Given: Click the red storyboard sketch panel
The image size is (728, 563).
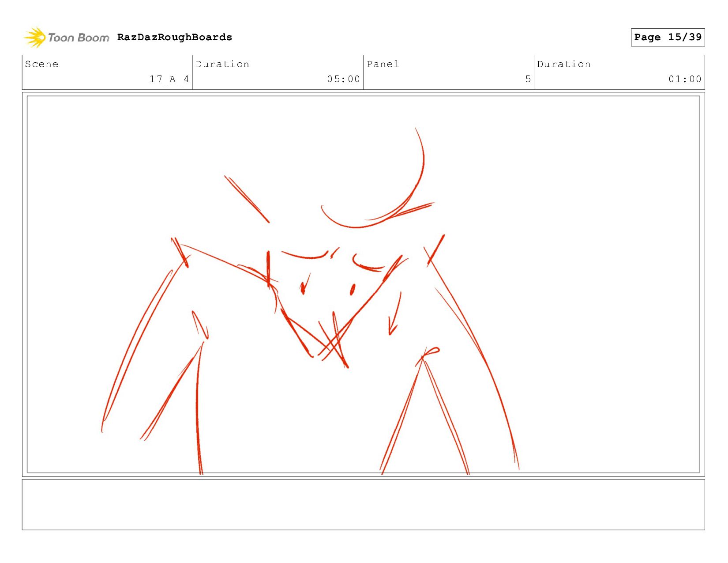Looking at the screenshot, I should [363, 284].
